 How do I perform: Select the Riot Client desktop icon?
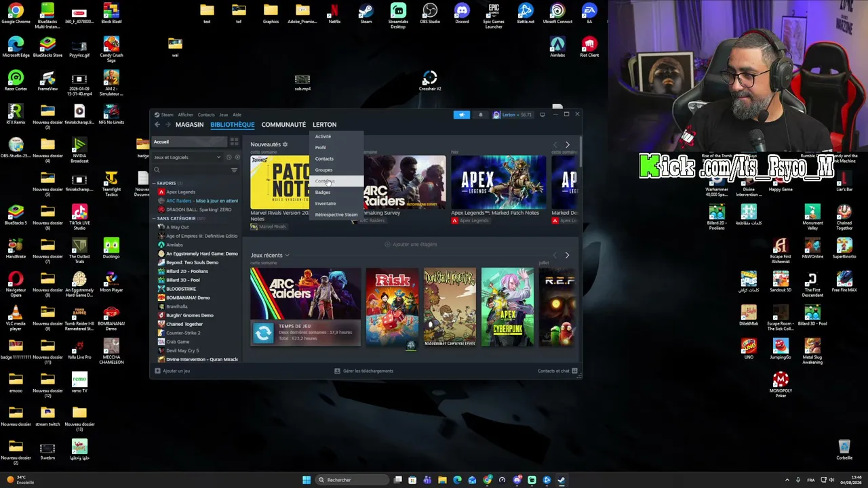(589, 47)
